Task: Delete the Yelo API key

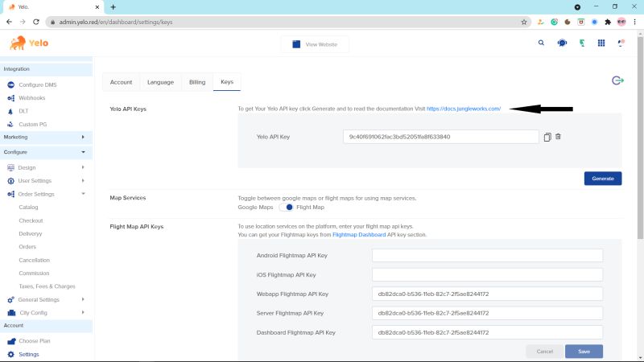Action: pos(558,137)
